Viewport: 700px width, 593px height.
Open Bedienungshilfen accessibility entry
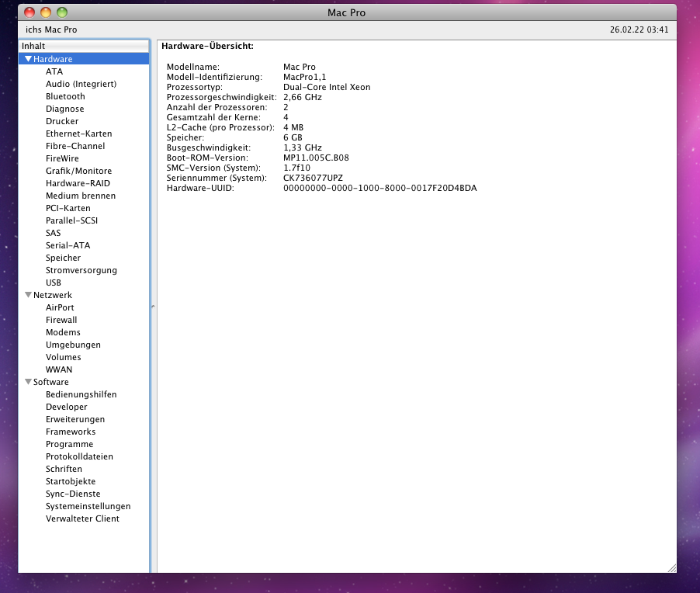81,395
